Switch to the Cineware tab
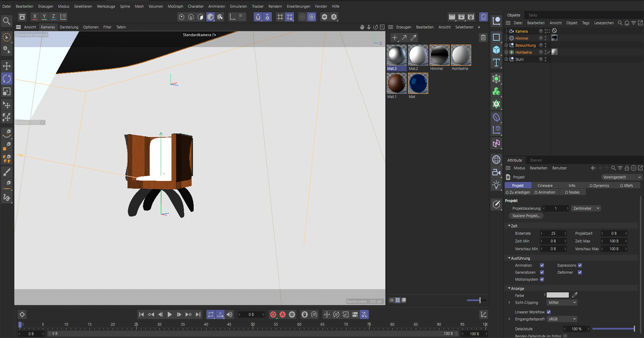 pos(545,186)
